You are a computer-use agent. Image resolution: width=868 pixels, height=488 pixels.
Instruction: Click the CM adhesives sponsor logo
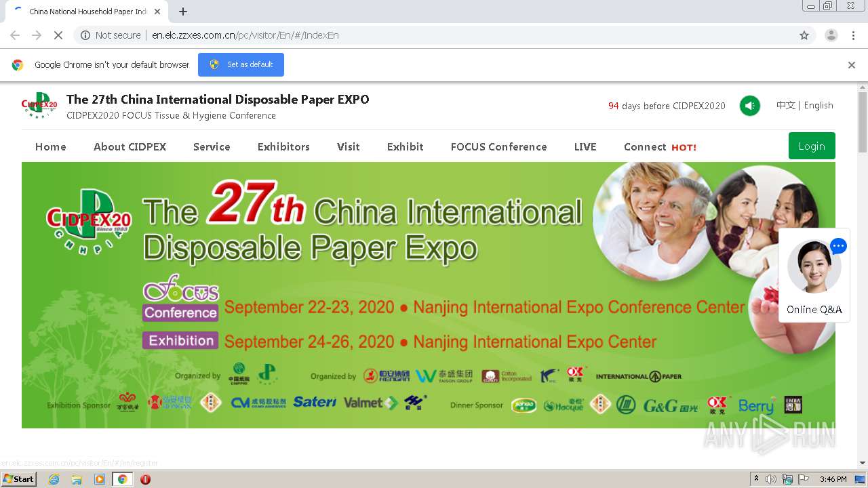coord(258,403)
